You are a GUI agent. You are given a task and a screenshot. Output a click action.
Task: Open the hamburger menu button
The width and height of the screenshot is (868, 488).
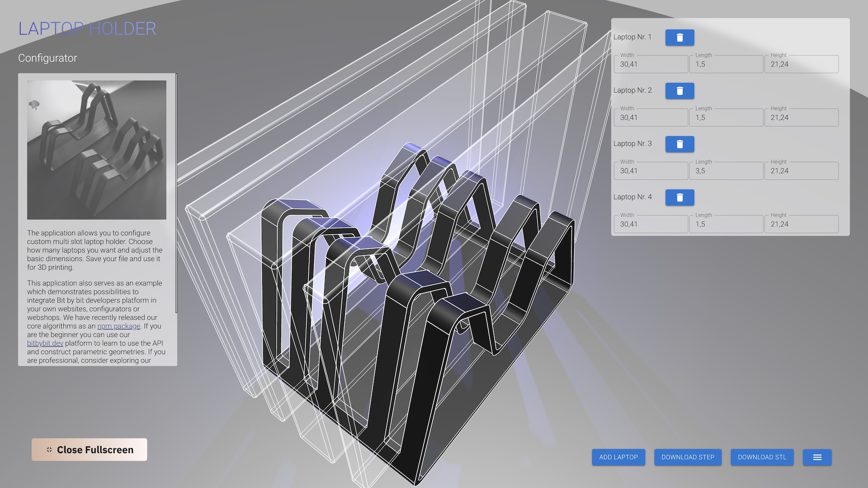point(817,457)
